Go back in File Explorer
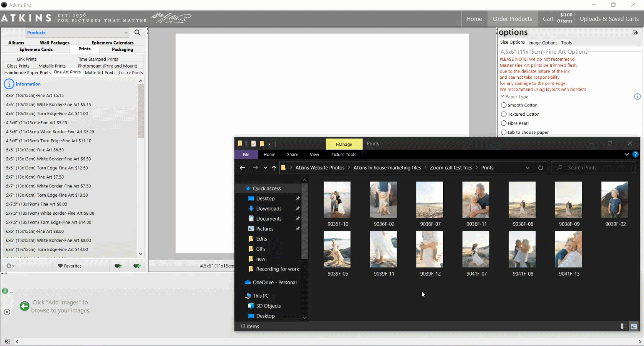This screenshot has height=346, width=644. (x=242, y=168)
